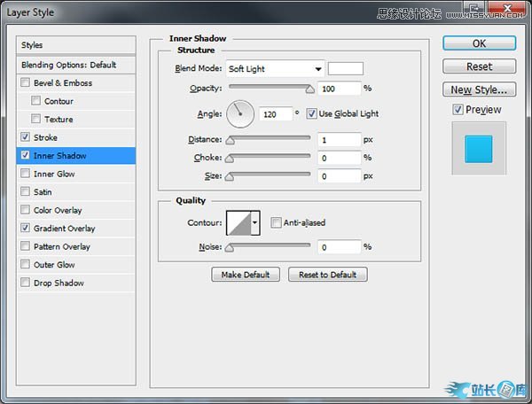Click the white shadow color swatch
This screenshot has height=404, width=532.
pos(345,69)
